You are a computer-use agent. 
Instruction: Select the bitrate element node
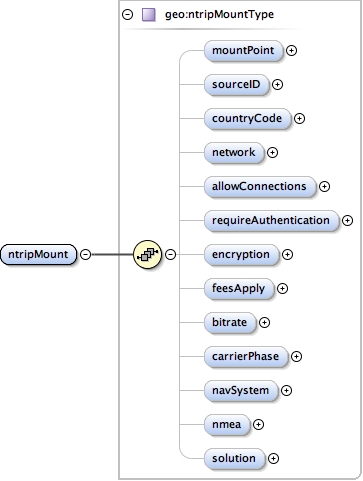tap(230, 322)
